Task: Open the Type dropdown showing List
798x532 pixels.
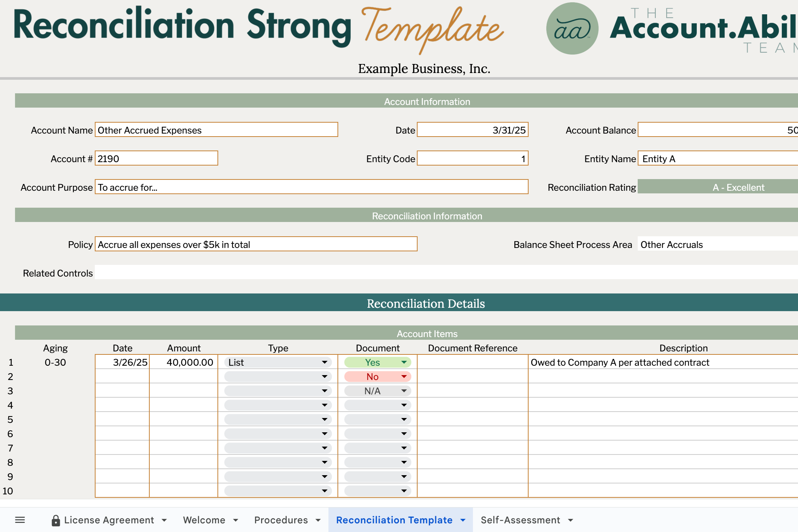Action: [324, 362]
